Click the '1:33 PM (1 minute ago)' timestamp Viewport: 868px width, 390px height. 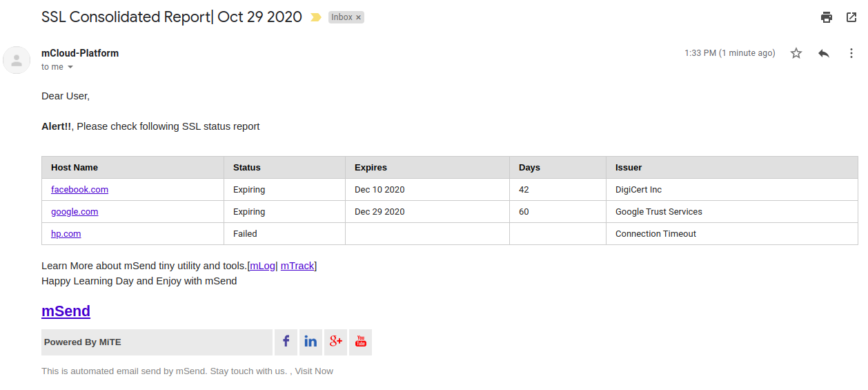point(730,53)
